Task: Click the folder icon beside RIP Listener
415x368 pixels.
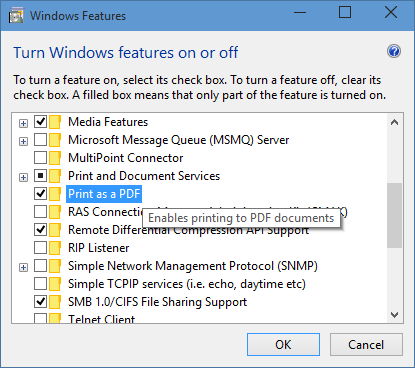Action: tap(55, 248)
